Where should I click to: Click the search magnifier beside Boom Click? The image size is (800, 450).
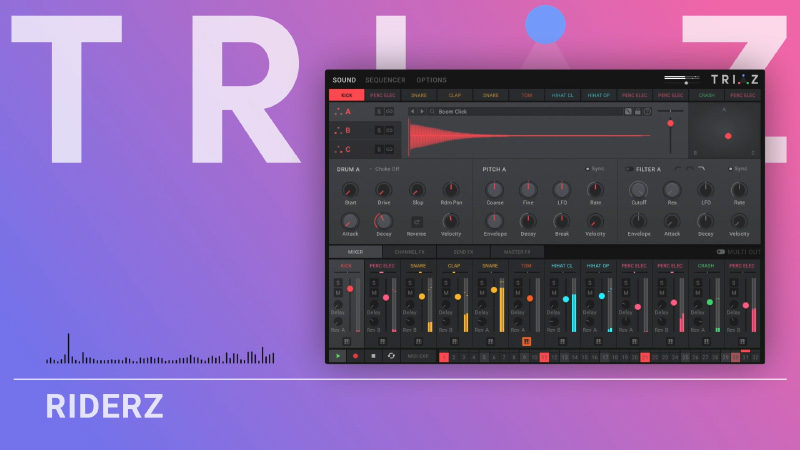[x=432, y=111]
